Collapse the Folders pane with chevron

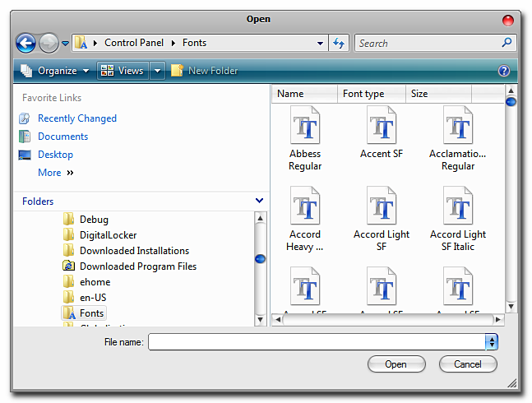tap(259, 201)
